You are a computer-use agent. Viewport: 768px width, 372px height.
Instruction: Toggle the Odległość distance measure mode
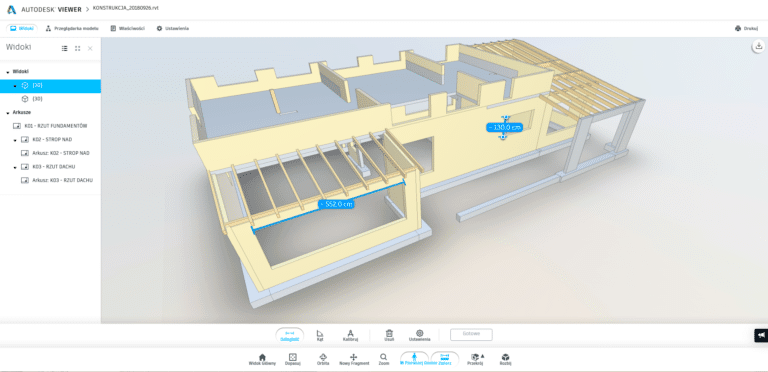click(289, 335)
